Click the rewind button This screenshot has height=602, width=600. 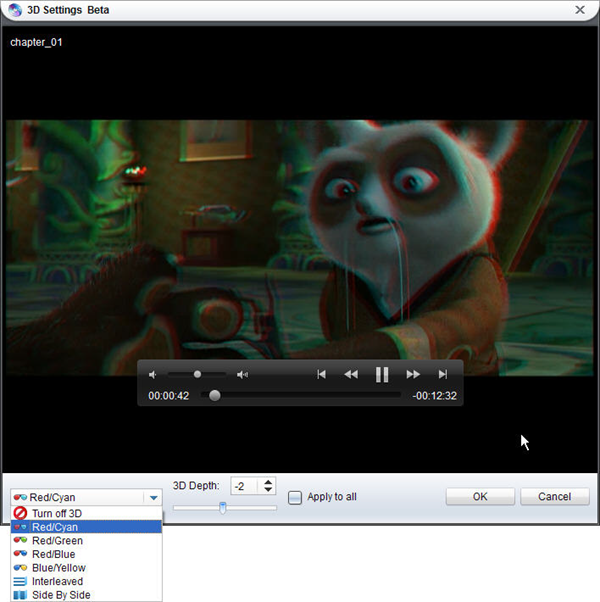tap(351, 374)
